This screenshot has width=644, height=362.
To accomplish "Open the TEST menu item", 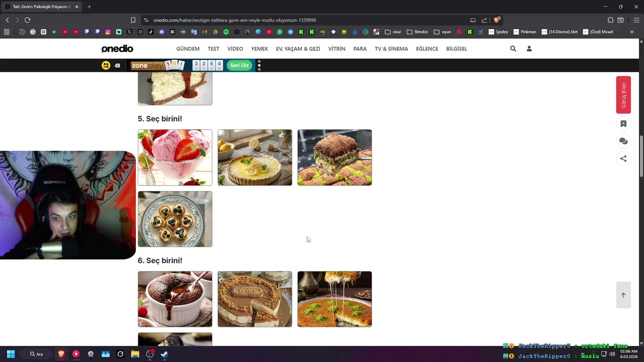I will point(213,49).
